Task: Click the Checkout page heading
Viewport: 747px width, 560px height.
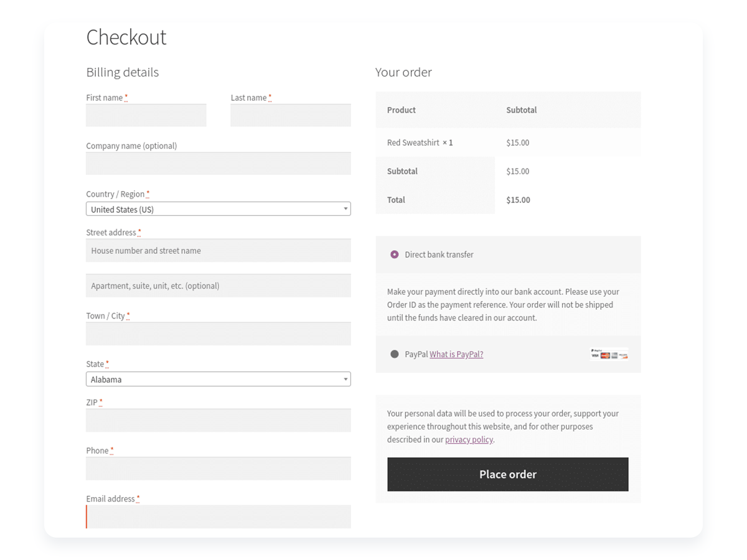Action: [x=126, y=37]
